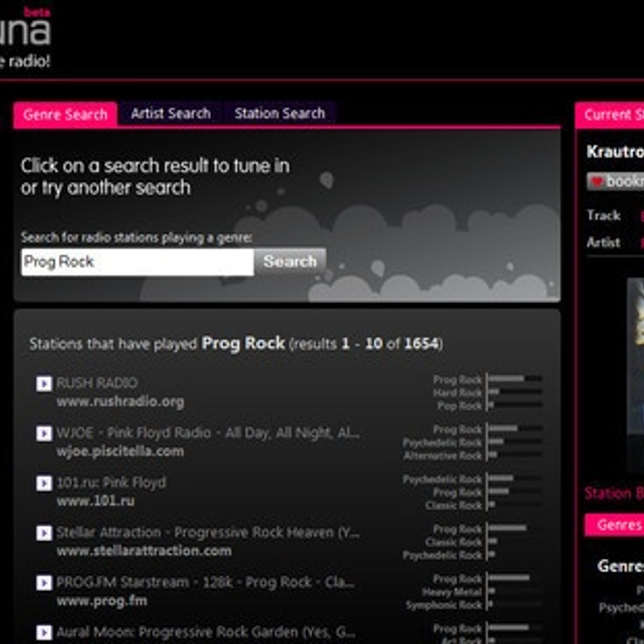Play PROG.FM Starstream station
The image size is (644, 644).
tap(44, 583)
